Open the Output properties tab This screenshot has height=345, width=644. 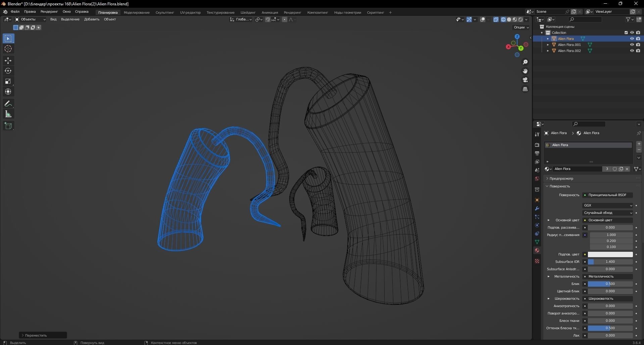[x=537, y=153]
